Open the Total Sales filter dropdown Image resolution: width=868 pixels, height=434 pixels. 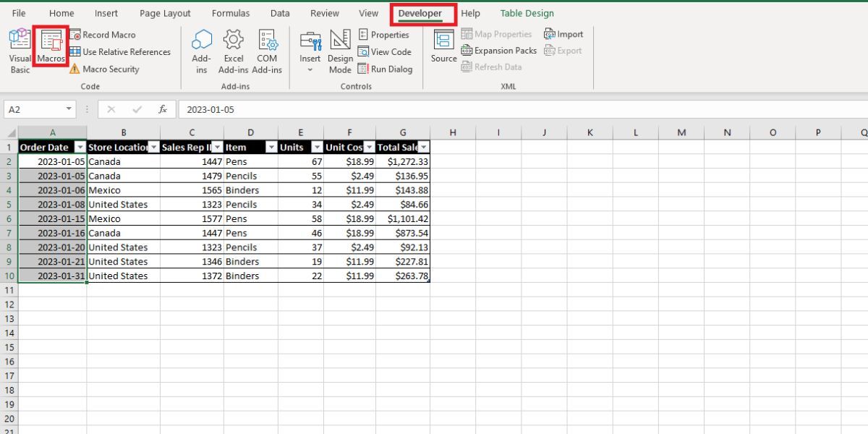coord(424,147)
